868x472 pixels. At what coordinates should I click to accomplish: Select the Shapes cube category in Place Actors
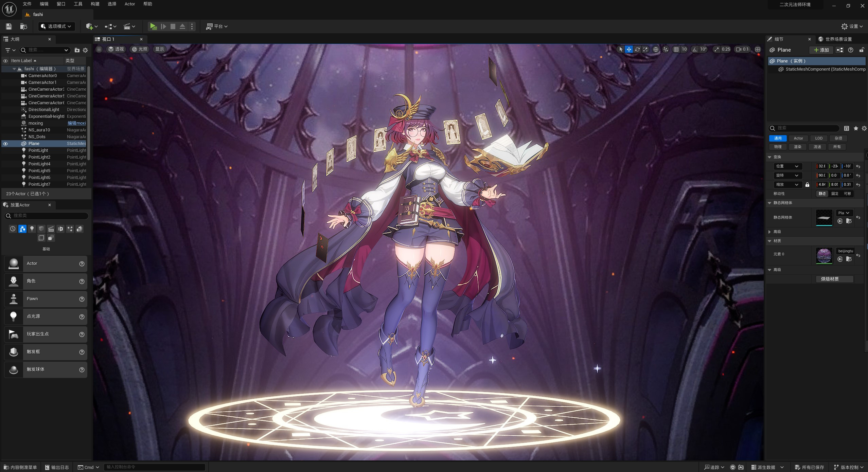click(41, 229)
